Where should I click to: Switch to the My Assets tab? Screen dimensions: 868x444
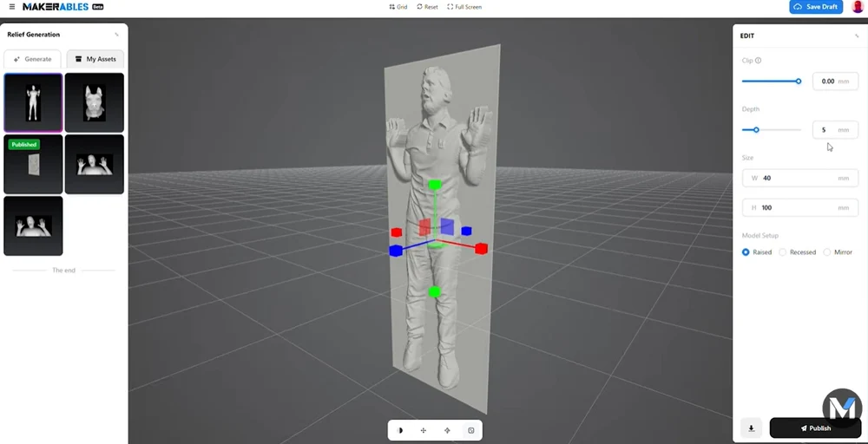tap(95, 59)
